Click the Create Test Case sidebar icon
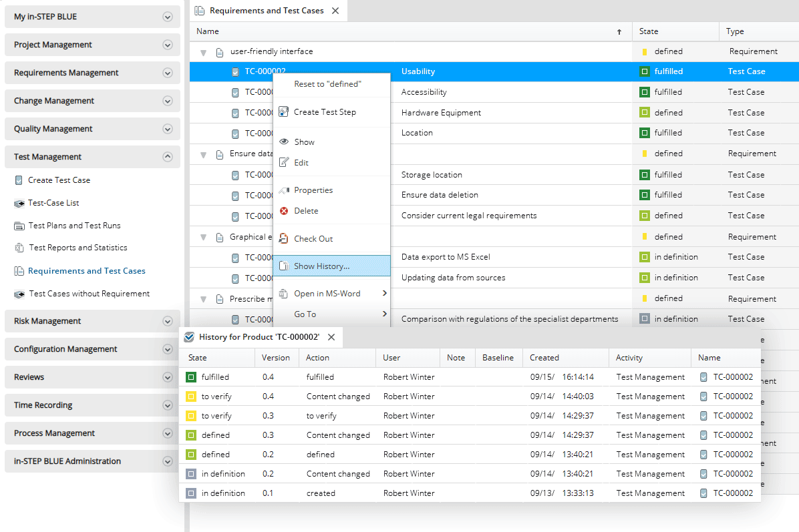799x532 pixels. click(x=19, y=180)
